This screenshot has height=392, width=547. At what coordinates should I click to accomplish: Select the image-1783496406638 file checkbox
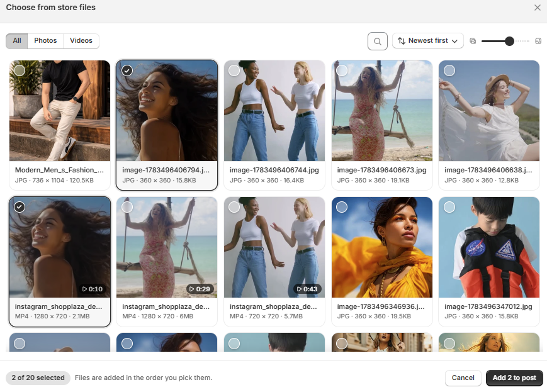pyautogui.click(x=449, y=70)
